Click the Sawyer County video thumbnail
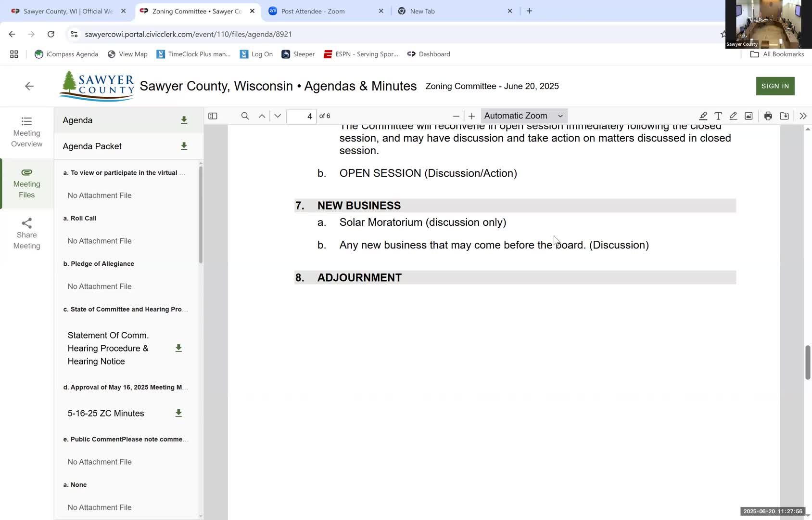Viewport: 812px width, 520px height. click(x=768, y=24)
